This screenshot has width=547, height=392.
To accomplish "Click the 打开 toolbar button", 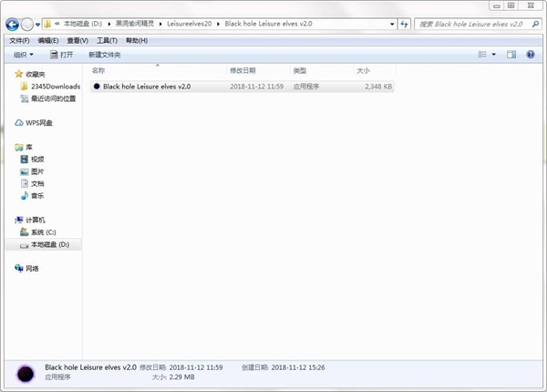I will [x=62, y=55].
